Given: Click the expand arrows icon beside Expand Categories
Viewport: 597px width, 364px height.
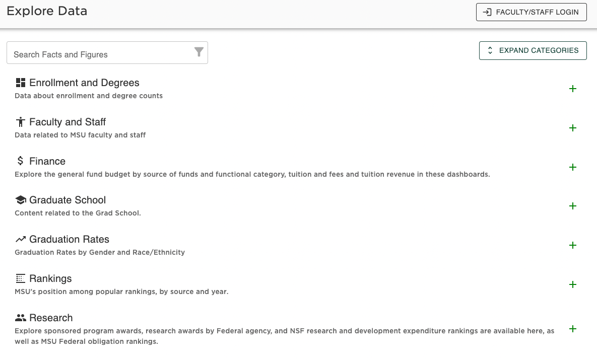Looking at the screenshot, I should point(490,50).
